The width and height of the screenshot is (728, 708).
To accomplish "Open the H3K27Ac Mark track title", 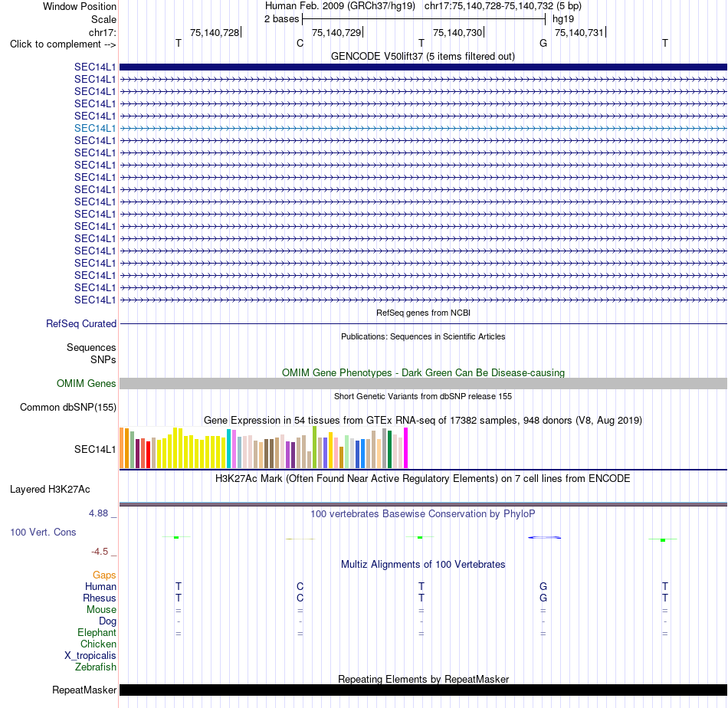I will 423,479.
